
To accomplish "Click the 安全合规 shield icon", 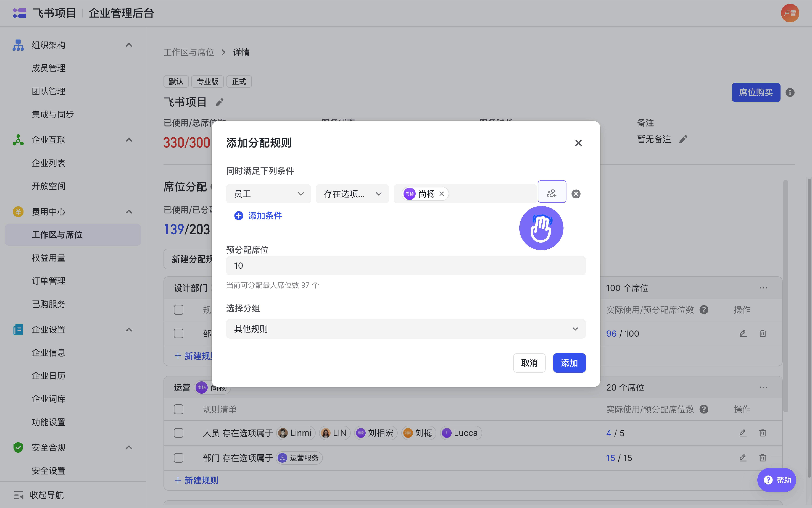I will pos(18,447).
